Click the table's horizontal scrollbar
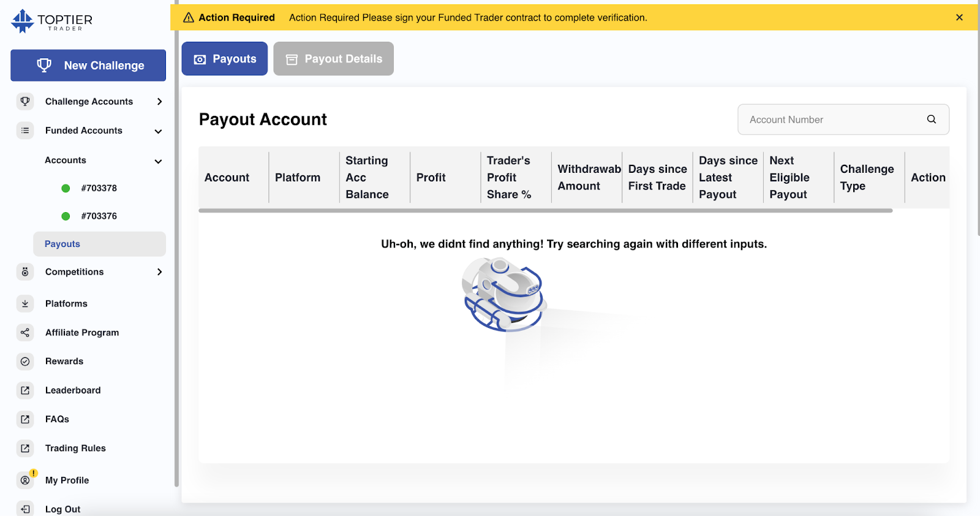The width and height of the screenshot is (980, 516). [546, 211]
